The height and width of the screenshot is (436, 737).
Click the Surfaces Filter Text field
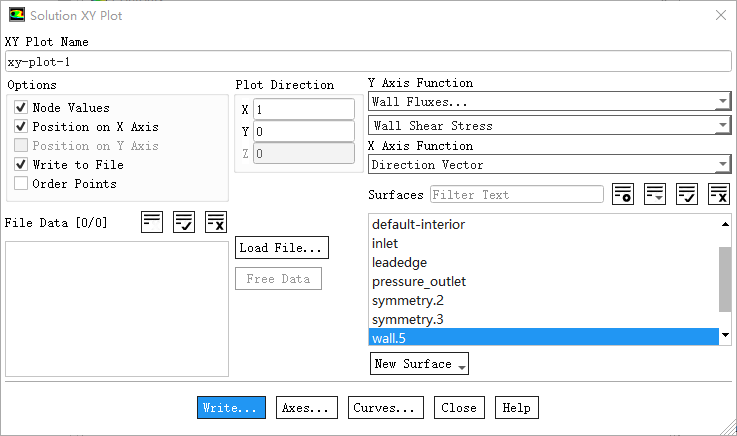[x=516, y=195]
